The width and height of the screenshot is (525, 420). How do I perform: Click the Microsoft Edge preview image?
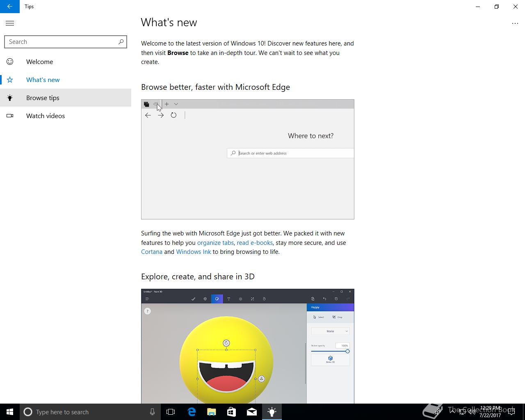(248, 159)
